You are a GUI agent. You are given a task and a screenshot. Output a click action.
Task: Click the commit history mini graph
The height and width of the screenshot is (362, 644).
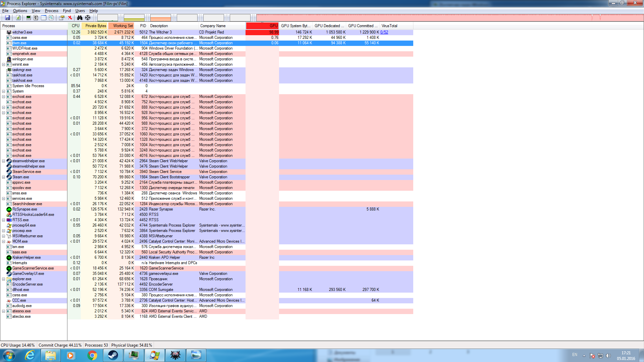(x=134, y=18)
